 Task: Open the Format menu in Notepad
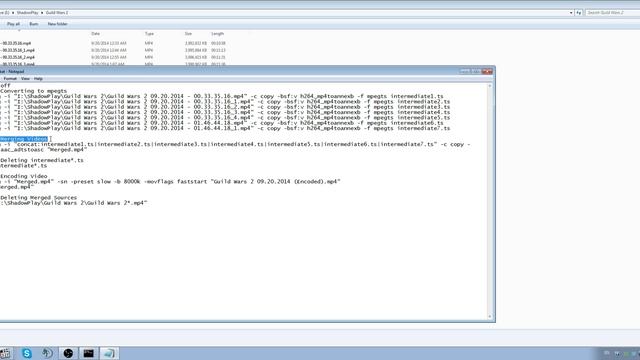coord(10,78)
